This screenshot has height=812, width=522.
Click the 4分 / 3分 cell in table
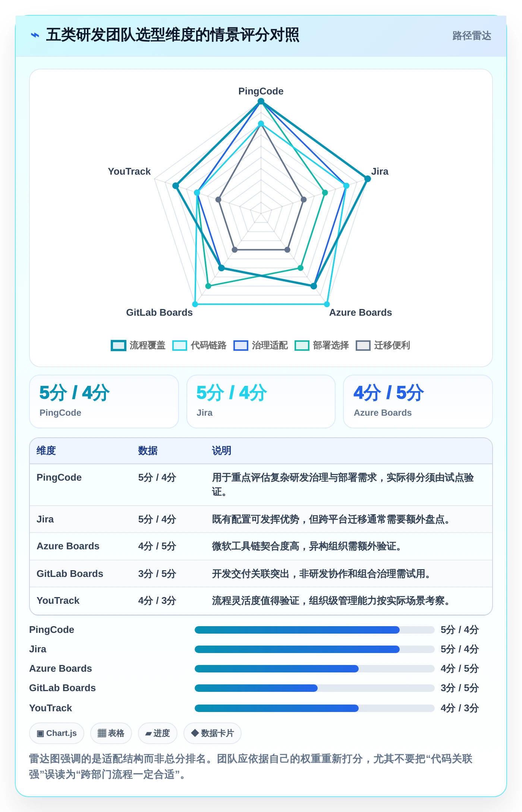(x=157, y=600)
